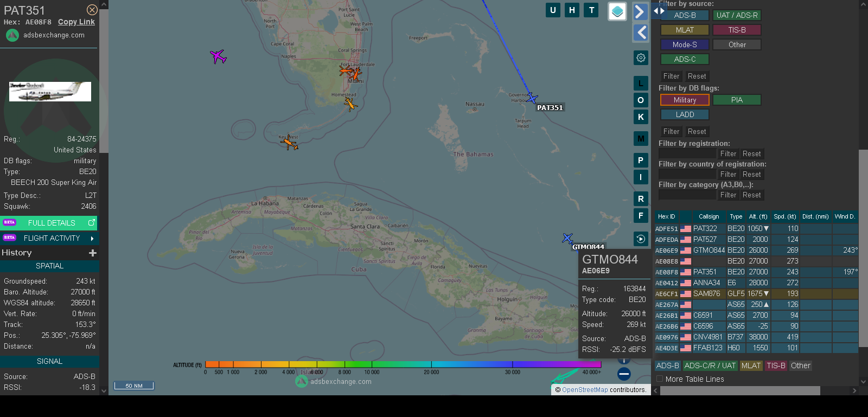
Task: Select the GTMO844 aircraft icon on map
Action: click(567, 238)
